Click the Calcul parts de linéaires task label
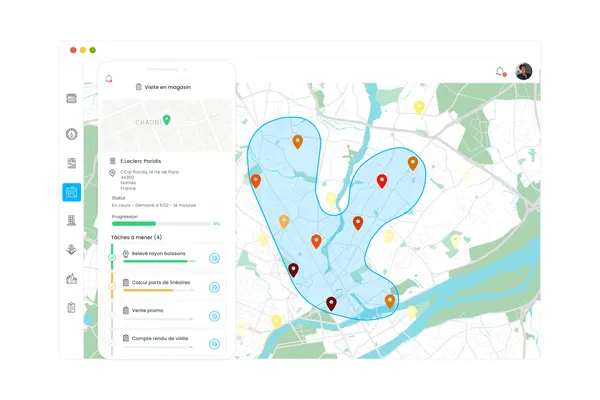 [161, 282]
